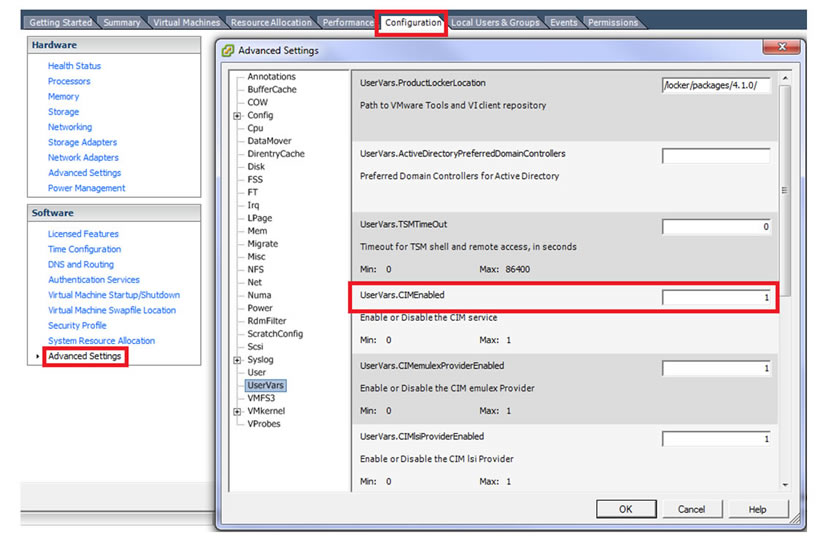Expand arrow beside Software Advanced Settings

[x=38, y=356]
